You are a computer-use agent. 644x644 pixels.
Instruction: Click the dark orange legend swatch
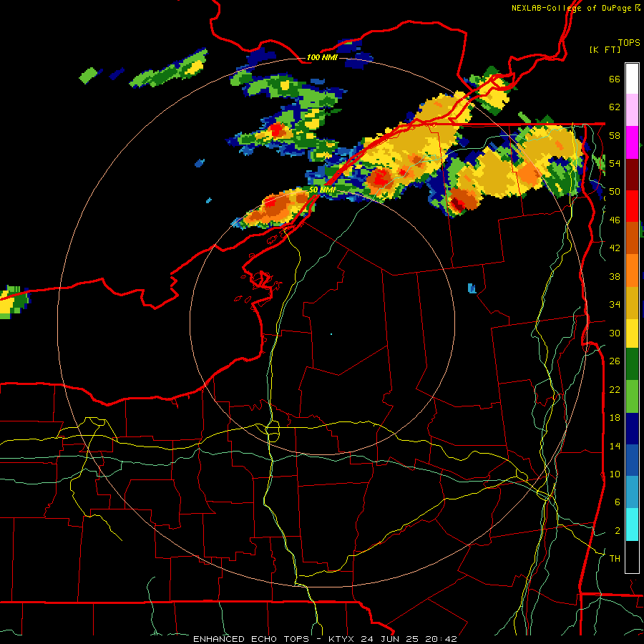point(632,238)
